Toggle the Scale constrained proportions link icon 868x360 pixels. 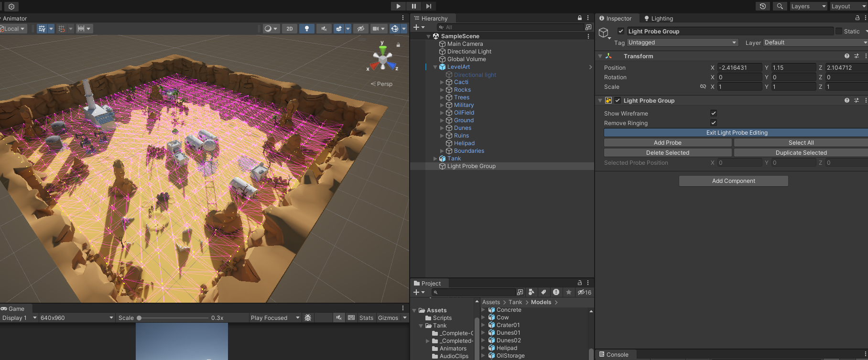[x=703, y=87]
